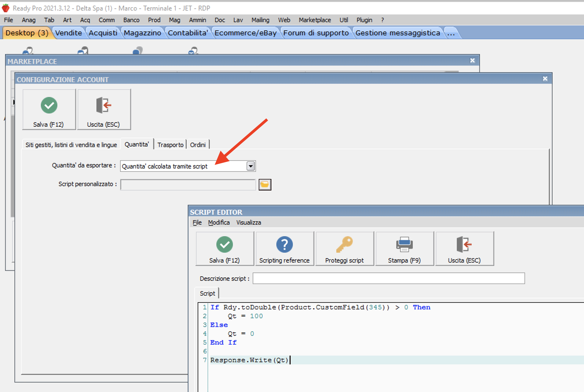Open the Prod menu
Image resolution: width=584 pixels, height=392 pixels.
154,20
